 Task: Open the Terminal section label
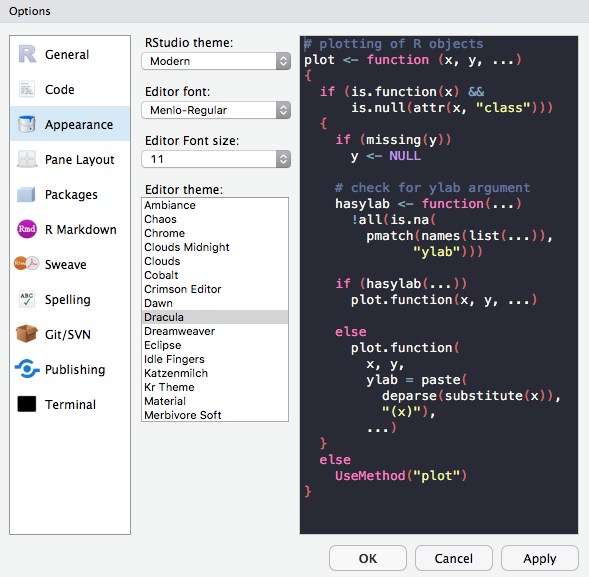tap(70, 405)
